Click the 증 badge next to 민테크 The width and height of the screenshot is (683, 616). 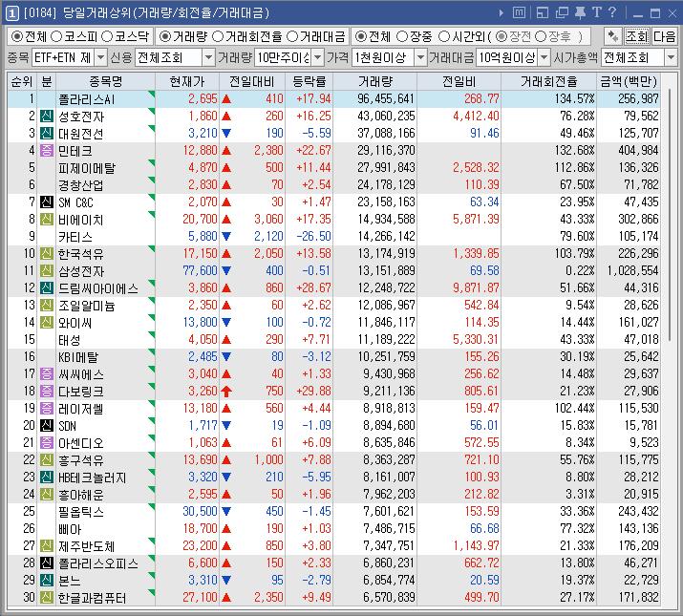coord(47,150)
